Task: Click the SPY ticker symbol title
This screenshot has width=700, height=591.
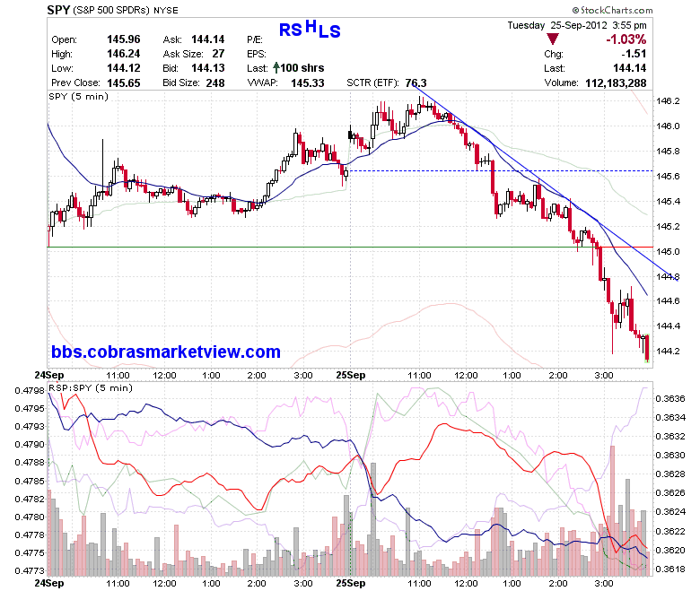Action: click(x=58, y=9)
